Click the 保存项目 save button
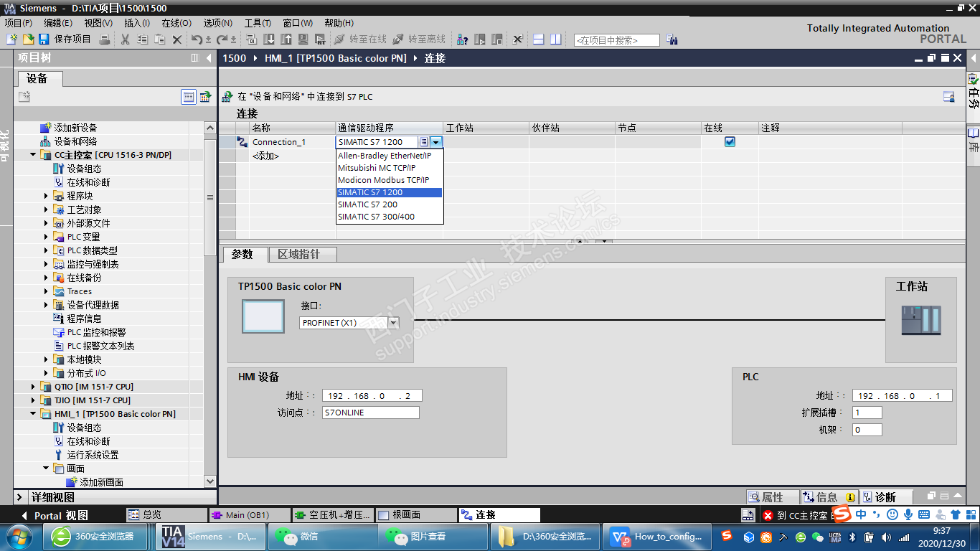 click(65, 39)
